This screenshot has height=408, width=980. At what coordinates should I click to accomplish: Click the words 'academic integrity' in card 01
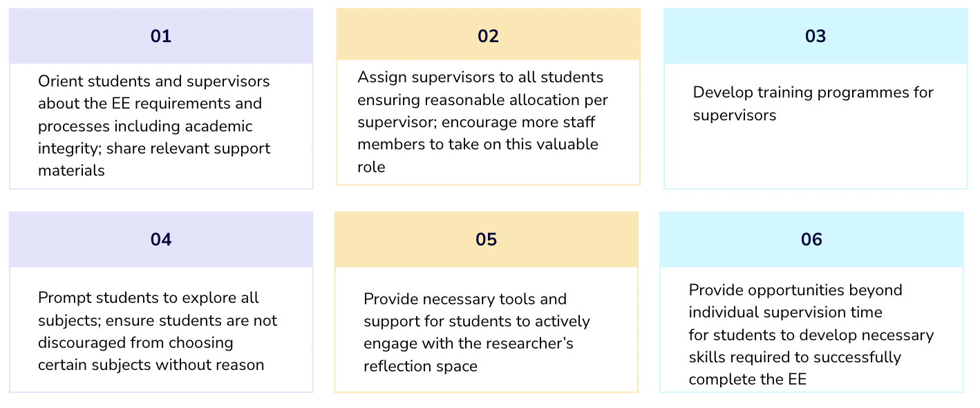coord(145,138)
